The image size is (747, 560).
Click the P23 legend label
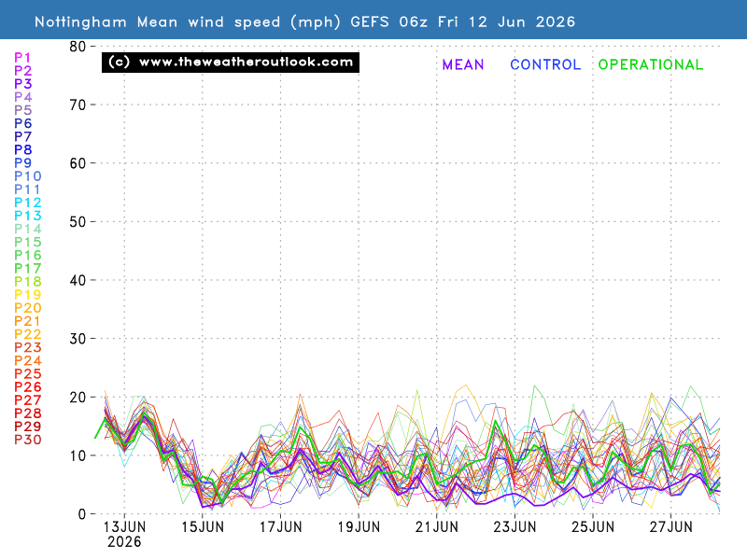(x=28, y=347)
